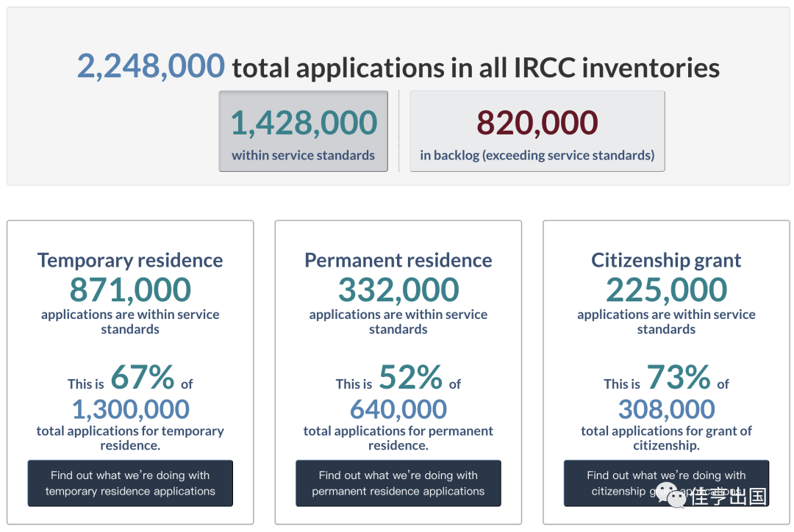The image size is (794, 532).
Task: Click the 225,000 citizenship grant figure
Action: pyautogui.click(x=666, y=290)
